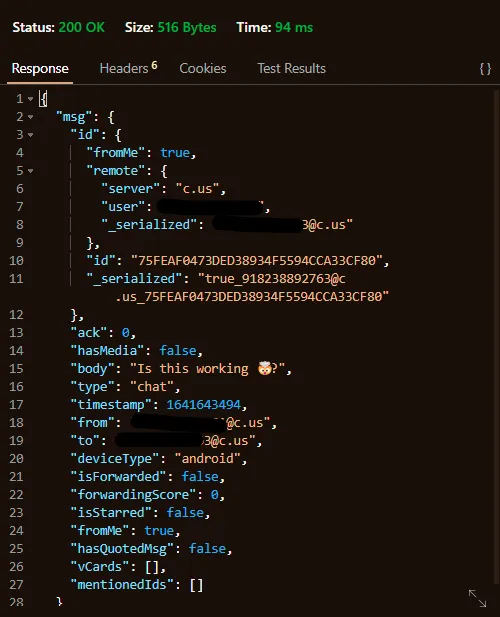This screenshot has height=617, width=500.
Task: Collapse the "msg" object fold arrow
Action: 30,117
